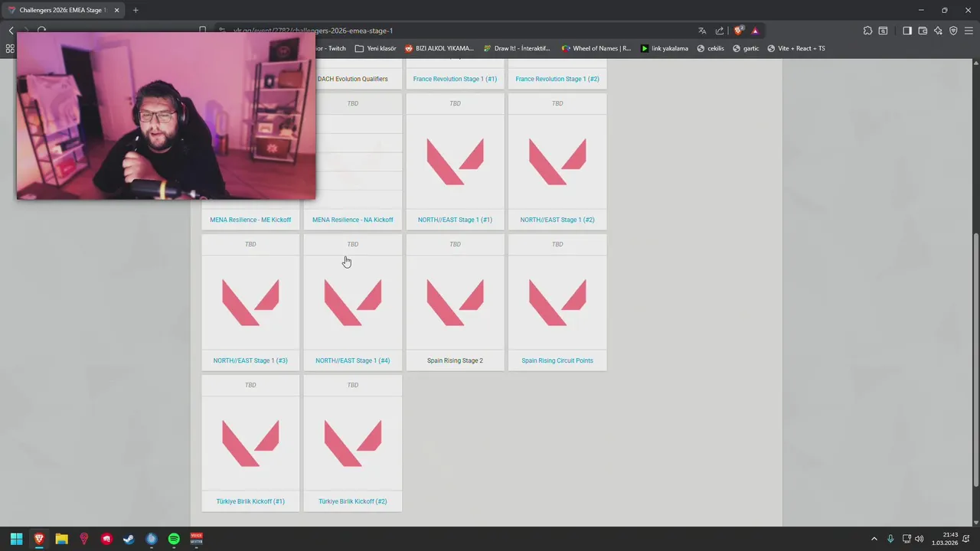The width and height of the screenshot is (980, 551).
Task: Open Steam from the taskbar
Action: pos(129,539)
